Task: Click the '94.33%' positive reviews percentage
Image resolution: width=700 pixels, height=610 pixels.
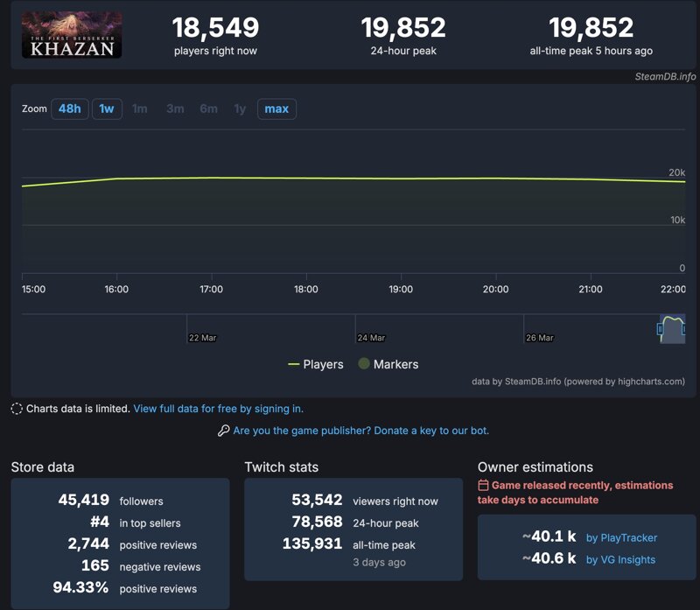Action: (x=80, y=587)
